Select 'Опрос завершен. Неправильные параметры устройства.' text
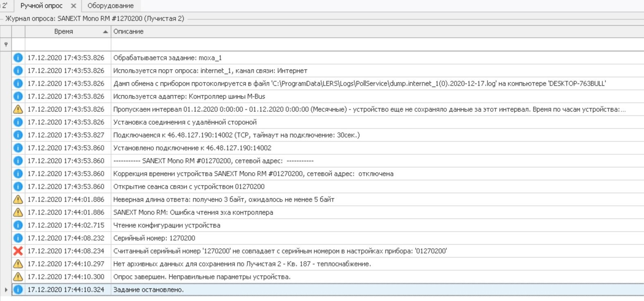 [x=202, y=277]
